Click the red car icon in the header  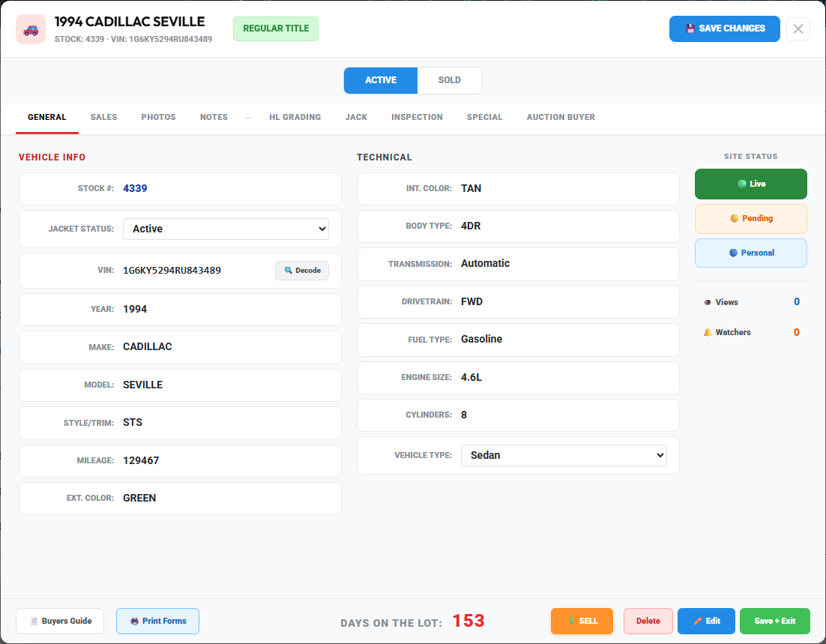point(30,28)
